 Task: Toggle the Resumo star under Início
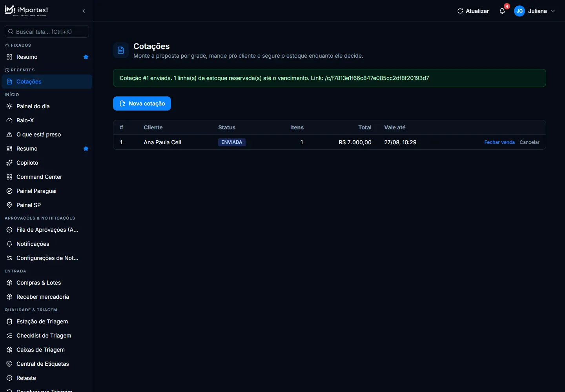(86, 149)
